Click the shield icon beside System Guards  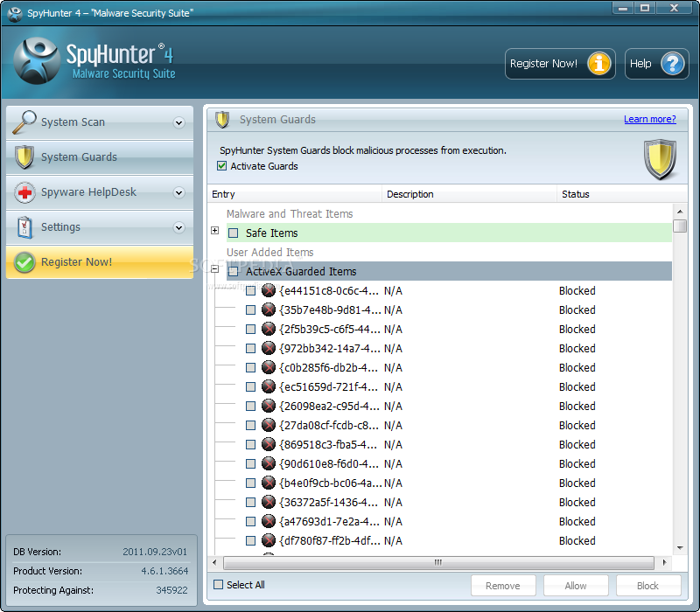[24, 157]
